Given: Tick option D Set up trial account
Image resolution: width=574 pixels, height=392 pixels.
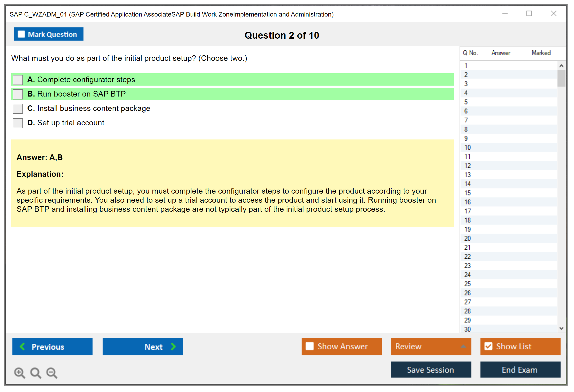Looking at the screenshot, I should (18, 123).
